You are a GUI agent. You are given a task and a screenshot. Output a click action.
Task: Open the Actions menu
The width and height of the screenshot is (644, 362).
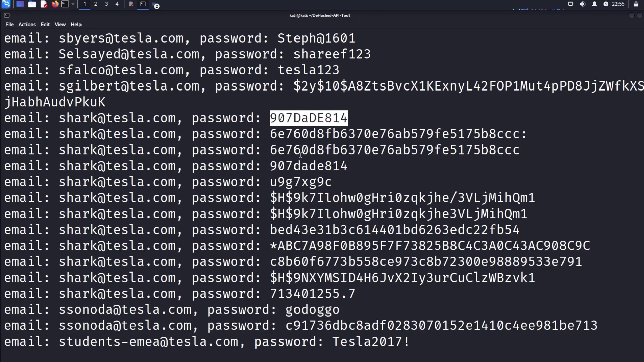27,24
